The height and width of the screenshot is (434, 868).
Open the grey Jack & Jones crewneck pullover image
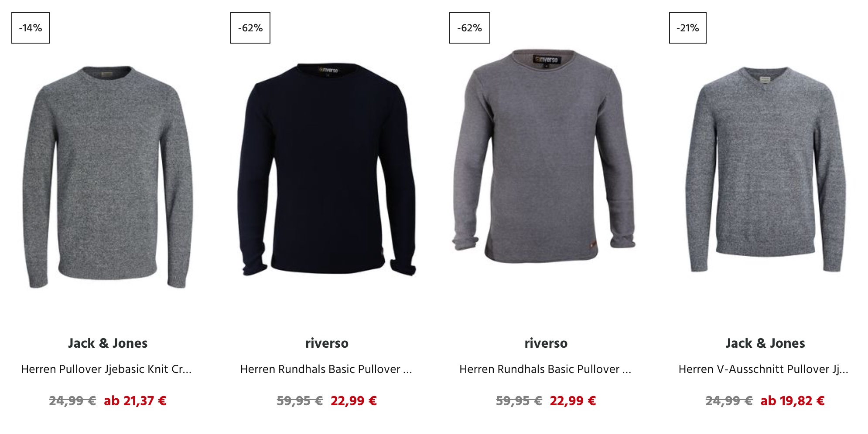pos(108,176)
